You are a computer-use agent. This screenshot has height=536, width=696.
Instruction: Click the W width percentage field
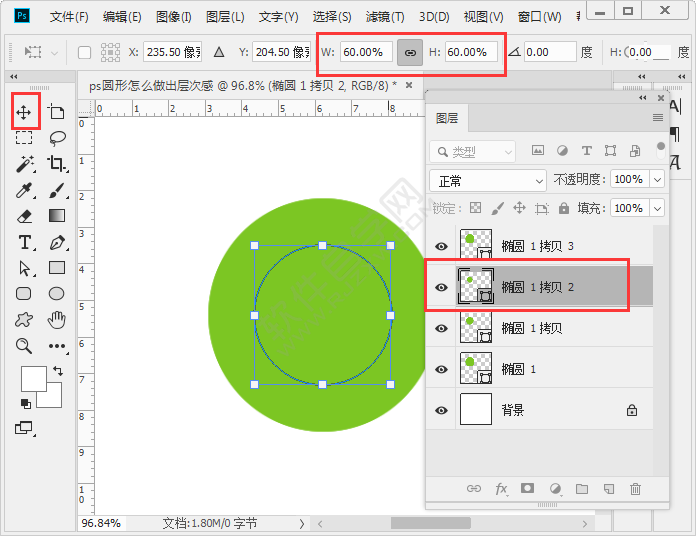pos(366,52)
